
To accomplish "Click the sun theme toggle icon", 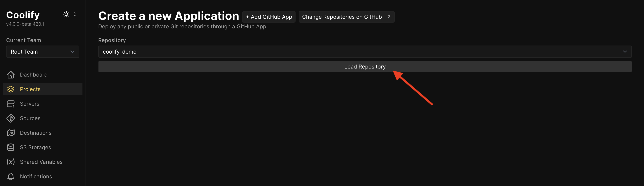I will point(66,14).
